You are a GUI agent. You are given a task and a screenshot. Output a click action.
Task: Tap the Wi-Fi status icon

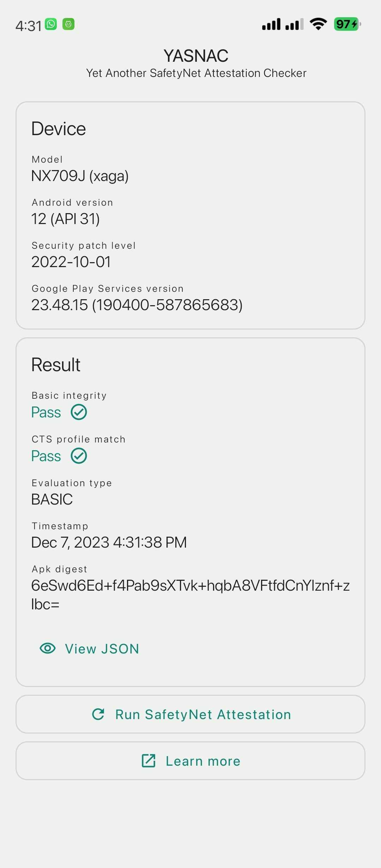(x=318, y=24)
